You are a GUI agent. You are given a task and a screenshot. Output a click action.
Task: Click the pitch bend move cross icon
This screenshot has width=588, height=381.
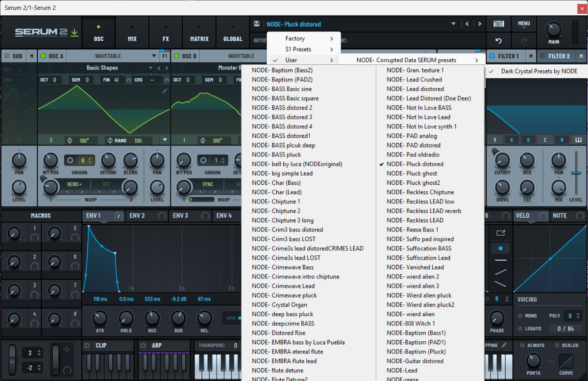(x=67, y=349)
